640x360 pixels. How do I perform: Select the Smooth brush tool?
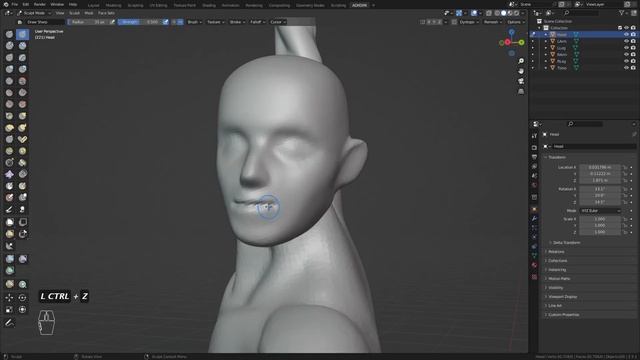(x=22, y=81)
